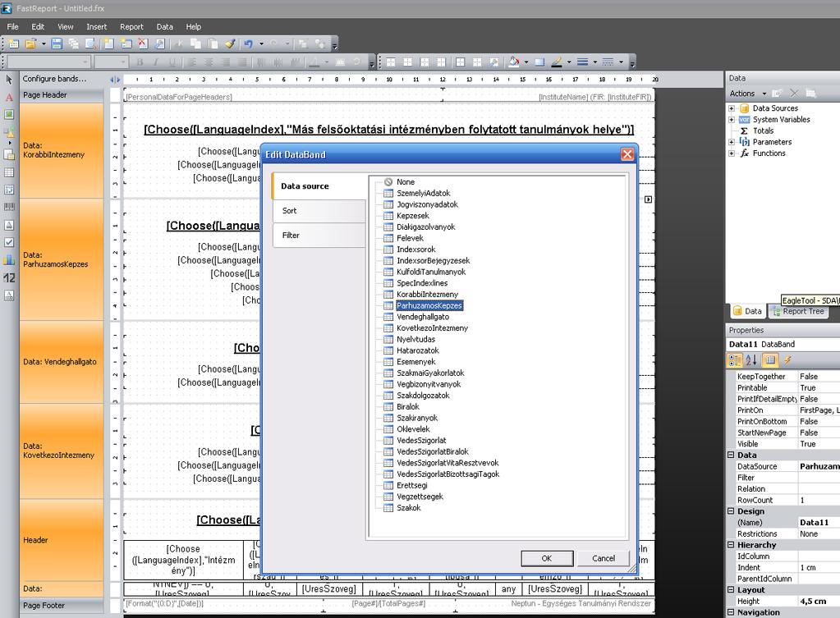
Task: Expand the Data Sources tree node
Action: [732, 108]
